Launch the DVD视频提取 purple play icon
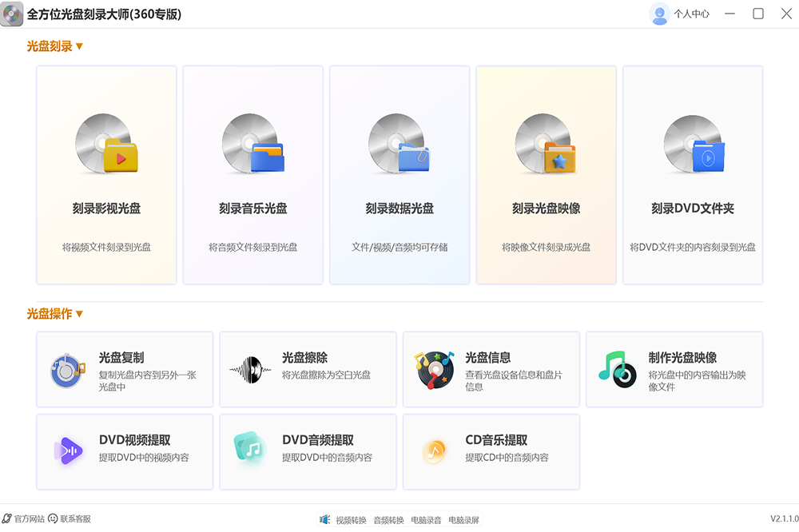 click(x=68, y=451)
